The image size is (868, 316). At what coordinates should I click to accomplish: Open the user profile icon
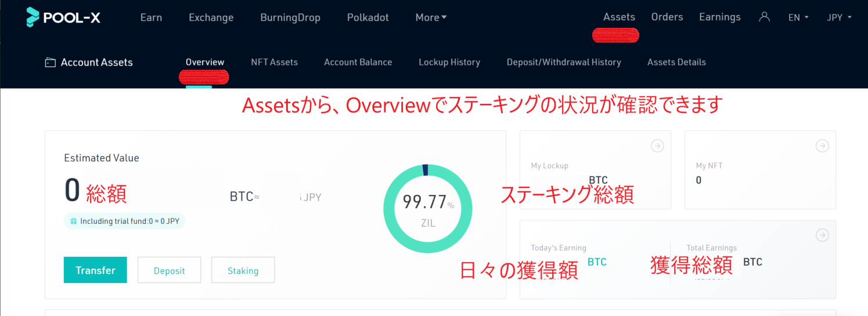click(765, 17)
